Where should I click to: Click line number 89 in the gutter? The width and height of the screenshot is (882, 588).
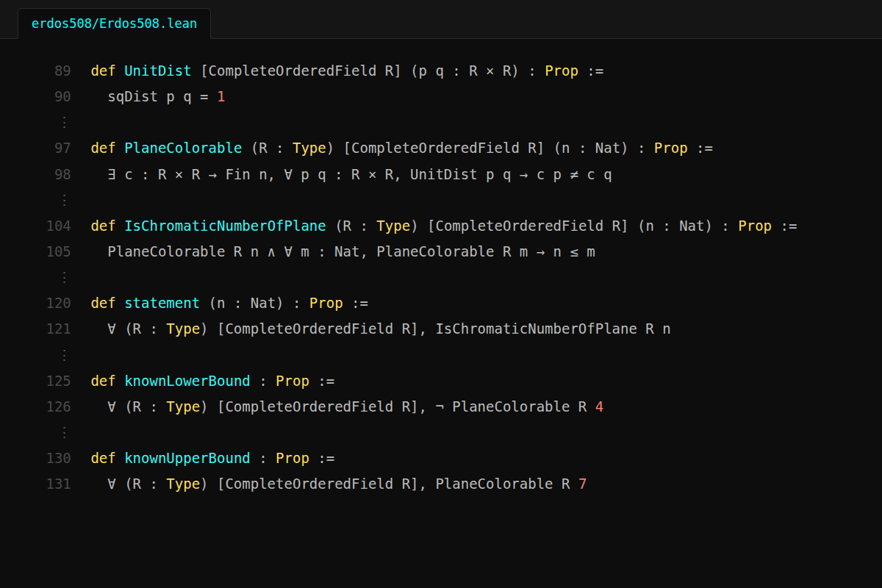tap(62, 71)
